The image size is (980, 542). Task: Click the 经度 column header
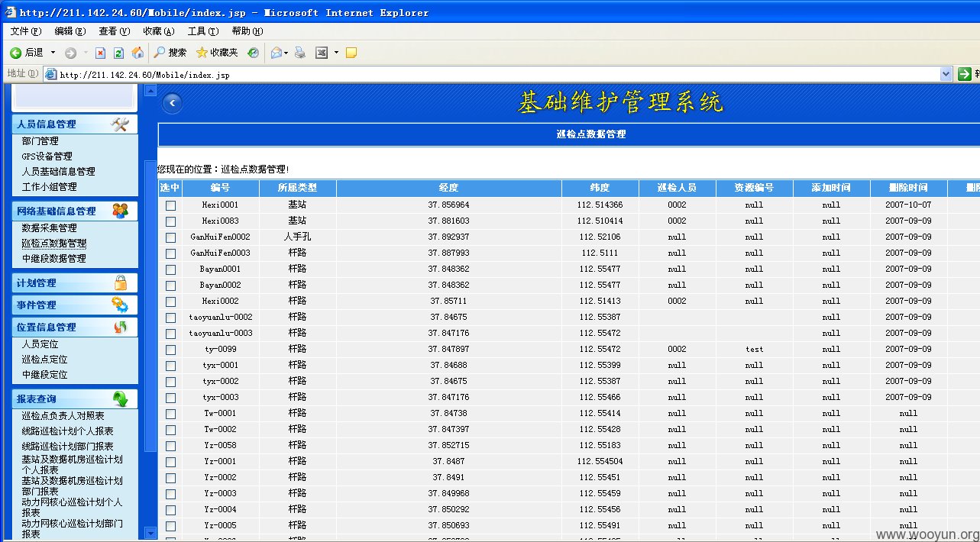pos(448,188)
